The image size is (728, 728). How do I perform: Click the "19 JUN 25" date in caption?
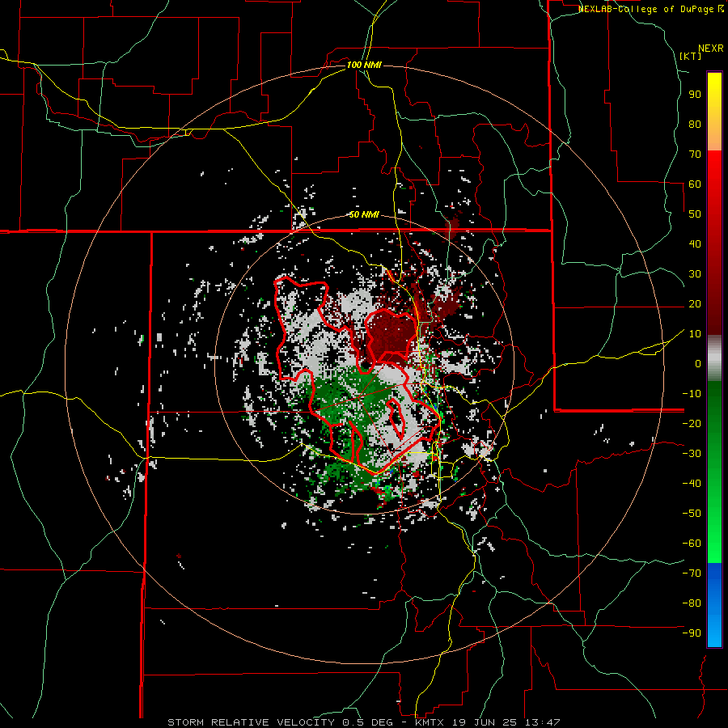[x=485, y=722]
